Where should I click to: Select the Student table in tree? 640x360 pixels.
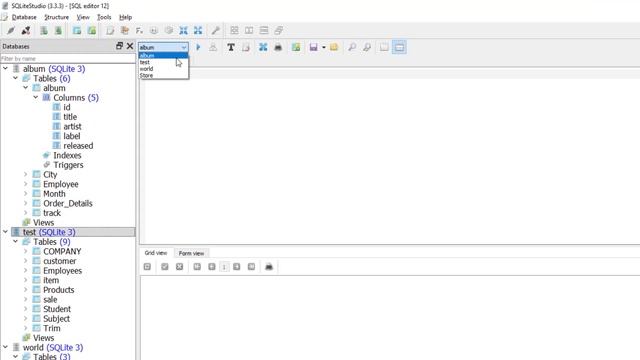pyautogui.click(x=57, y=309)
